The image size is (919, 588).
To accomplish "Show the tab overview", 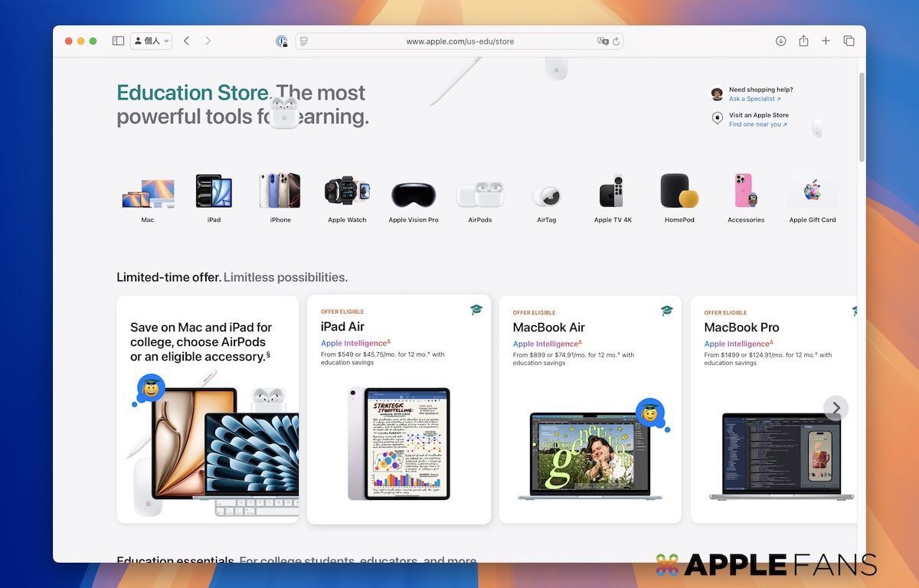I will pyautogui.click(x=849, y=41).
